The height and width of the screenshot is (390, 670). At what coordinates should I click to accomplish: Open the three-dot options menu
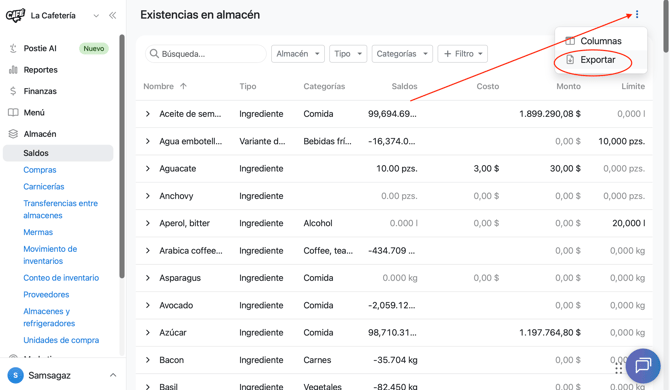click(637, 15)
